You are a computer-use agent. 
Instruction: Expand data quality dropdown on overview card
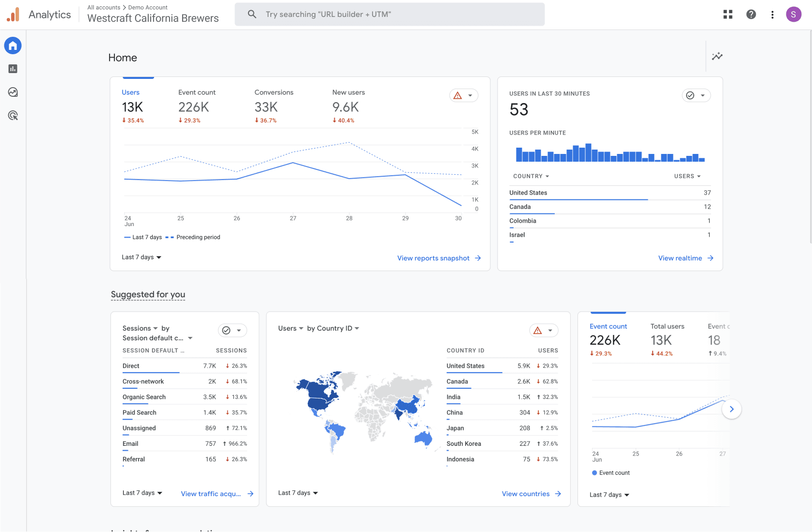470,95
